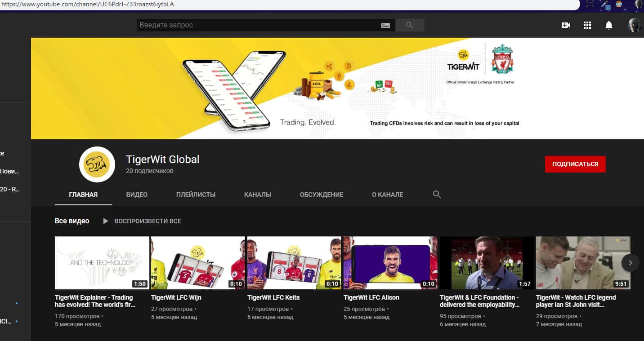The width and height of the screenshot is (644, 341).
Task: Open the TigerWit LFC Alison title link
Action: [x=371, y=297]
